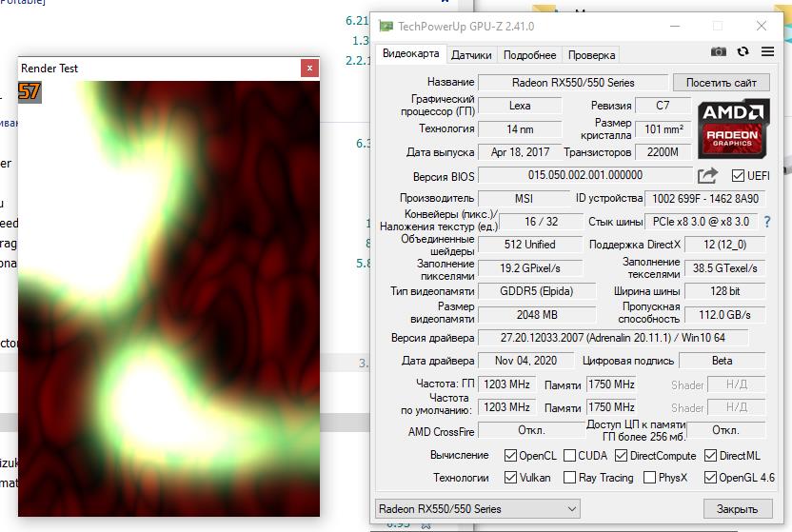The image size is (792, 532).
Task: Click the Render Test animation canvas
Action: tap(168, 298)
